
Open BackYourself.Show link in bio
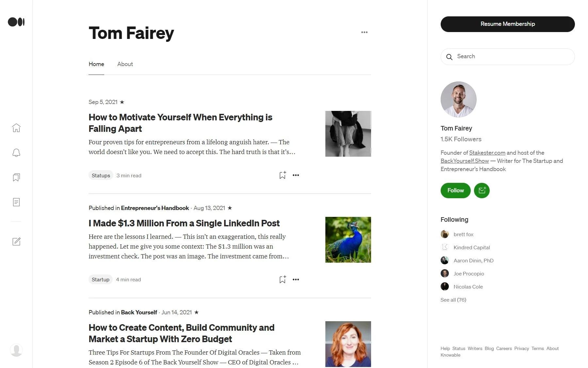(x=465, y=161)
